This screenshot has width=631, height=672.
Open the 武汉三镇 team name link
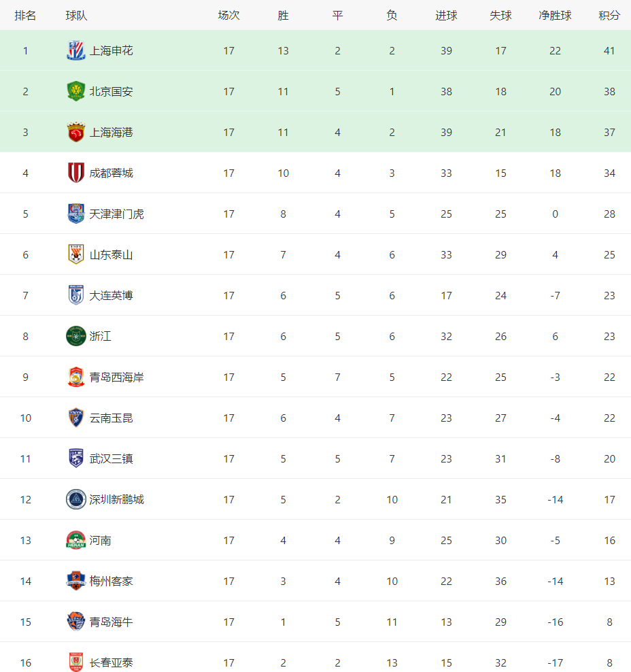coord(111,458)
